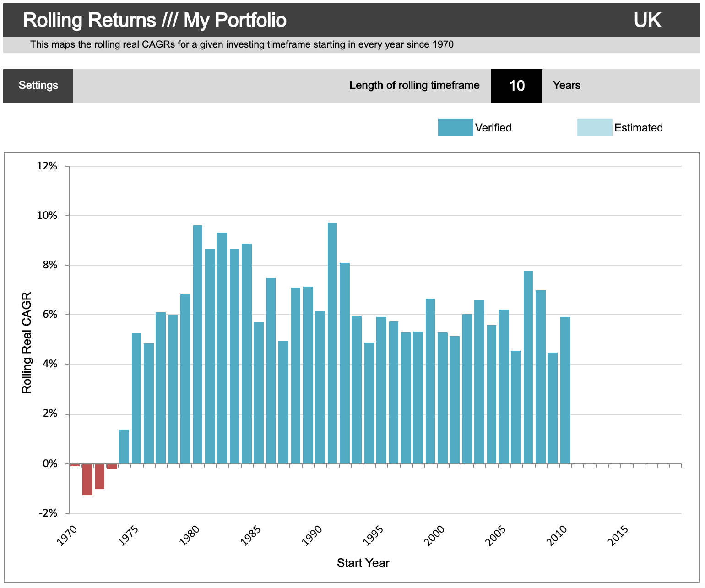Select the most negative red bar for 1971
Viewport: 705px width, 588px height.
point(87,479)
